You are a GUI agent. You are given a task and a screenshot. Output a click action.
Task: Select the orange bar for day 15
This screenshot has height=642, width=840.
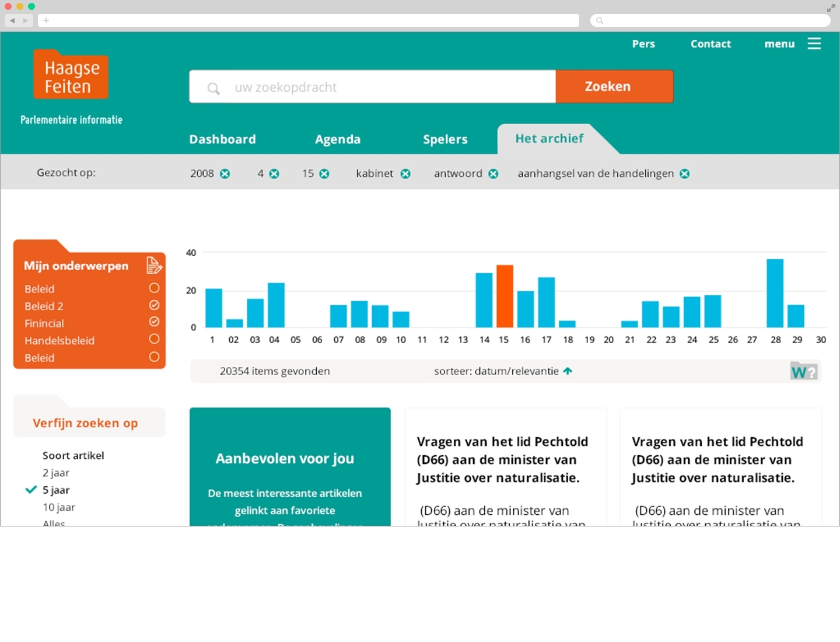[505, 296]
